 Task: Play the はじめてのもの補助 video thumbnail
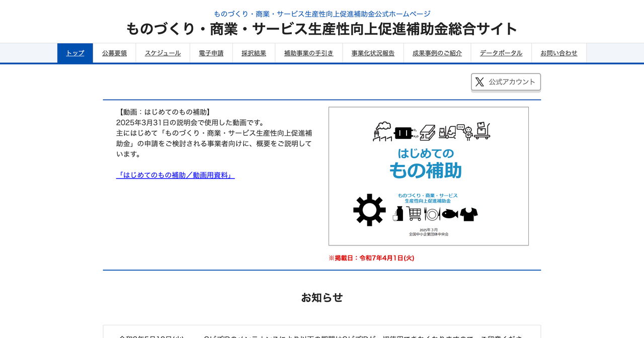click(429, 176)
